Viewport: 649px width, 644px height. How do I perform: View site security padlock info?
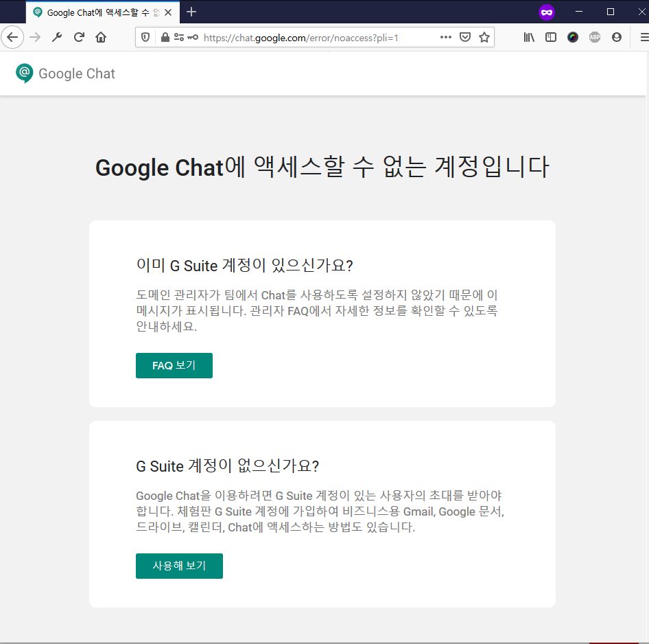point(165,38)
